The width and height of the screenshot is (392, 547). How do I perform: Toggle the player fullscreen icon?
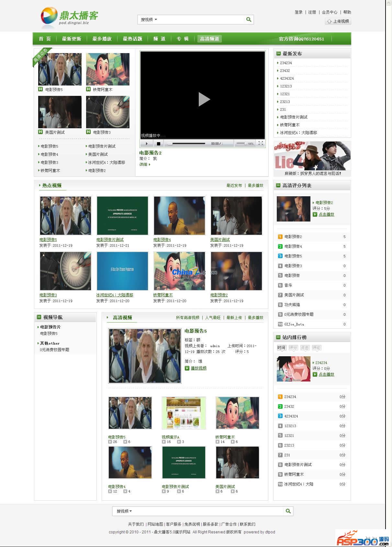click(261, 143)
